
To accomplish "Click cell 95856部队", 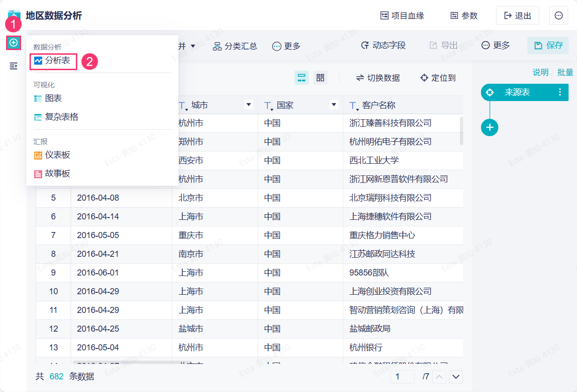I will 403,273.
